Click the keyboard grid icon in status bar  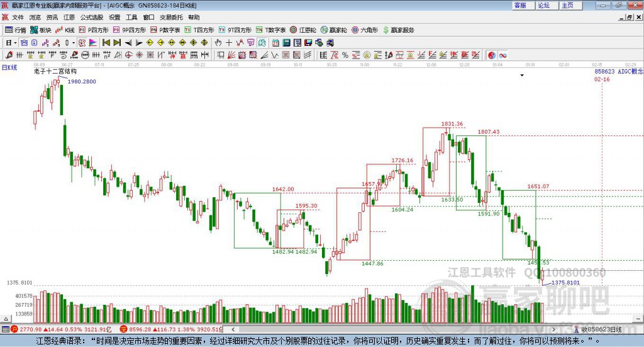point(5,329)
